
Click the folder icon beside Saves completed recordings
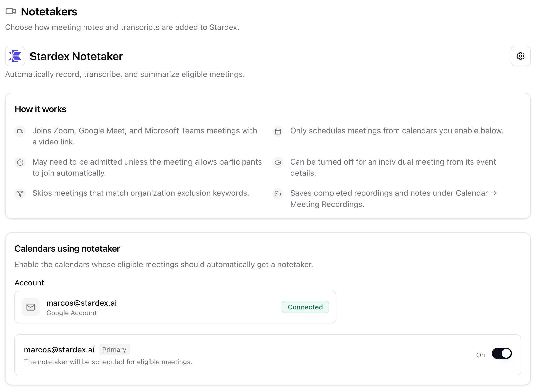click(x=278, y=194)
